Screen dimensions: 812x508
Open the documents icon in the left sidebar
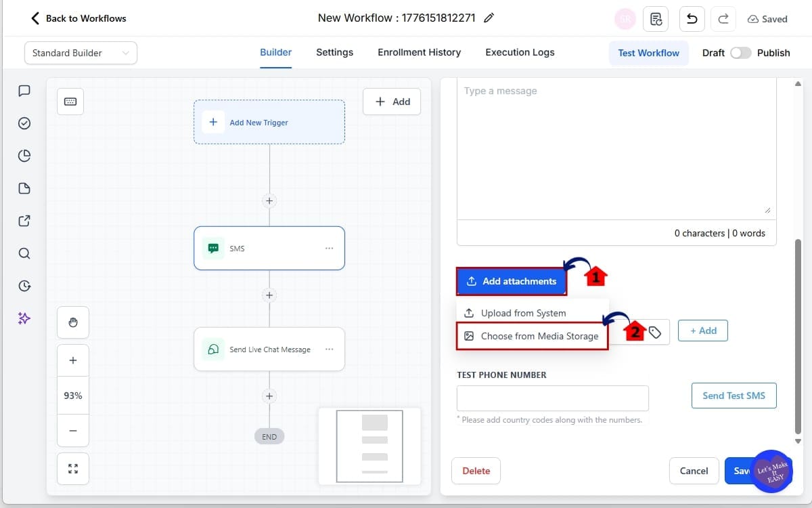[x=24, y=188]
